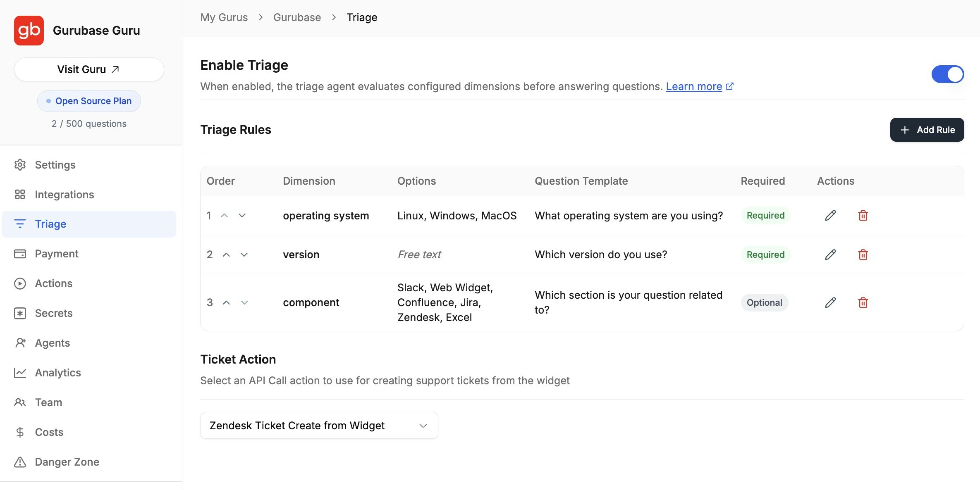Move the version rule up with the chevron
The image size is (980, 490).
point(226,255)
